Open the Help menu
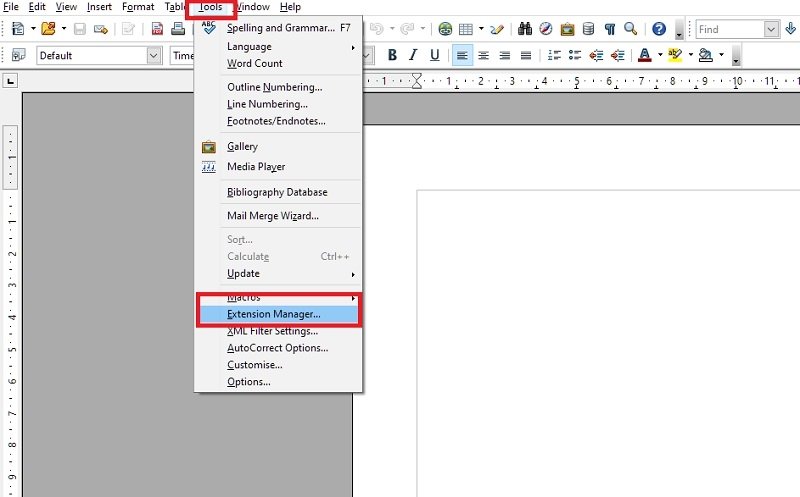The height and width of the screenshot is (497, 800). 290,7
